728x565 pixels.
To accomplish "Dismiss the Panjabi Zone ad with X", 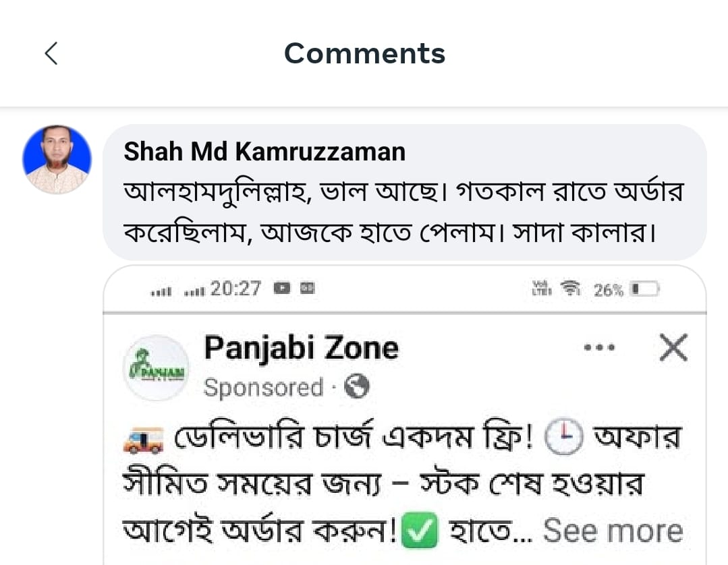I will 673,348.
